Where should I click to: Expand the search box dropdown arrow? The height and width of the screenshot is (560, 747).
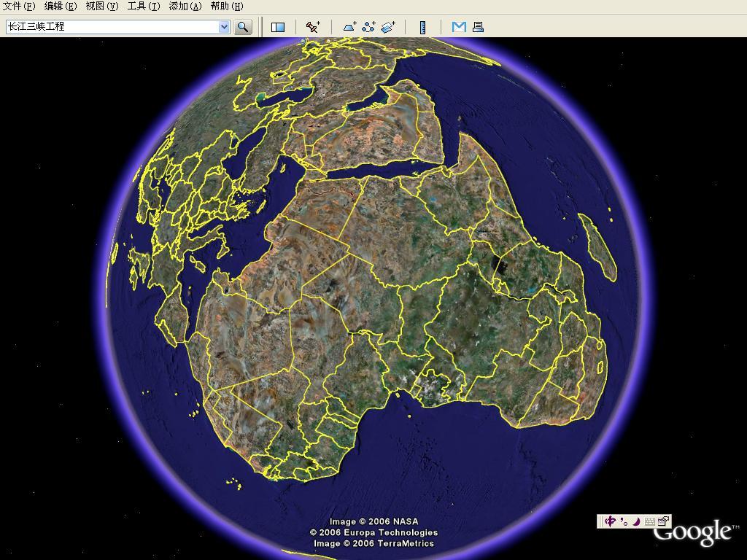pos(224,27)
